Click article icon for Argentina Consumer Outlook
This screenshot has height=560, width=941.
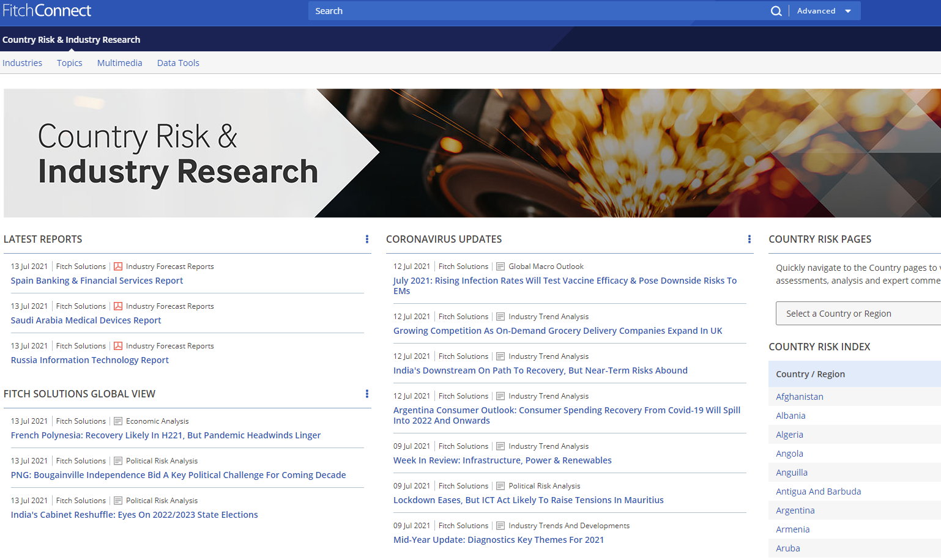pos(500,396)
